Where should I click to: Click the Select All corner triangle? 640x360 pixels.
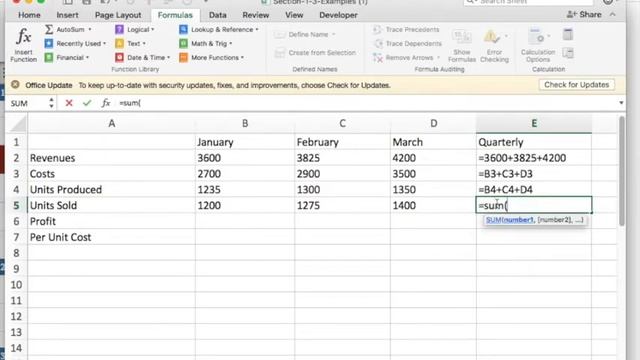(17, 124)
